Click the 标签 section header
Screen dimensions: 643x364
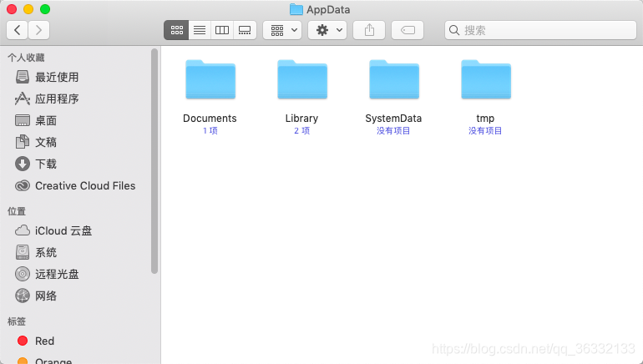[x=17, y=321]
